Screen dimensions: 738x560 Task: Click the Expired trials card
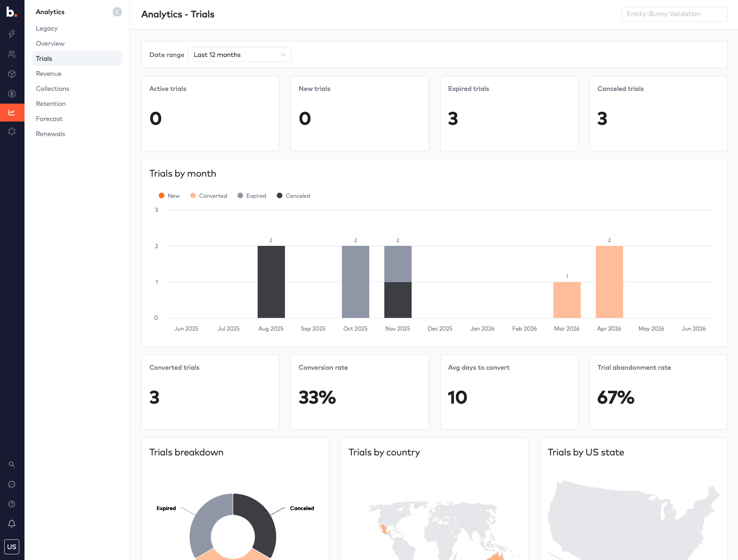coord(509,114)
